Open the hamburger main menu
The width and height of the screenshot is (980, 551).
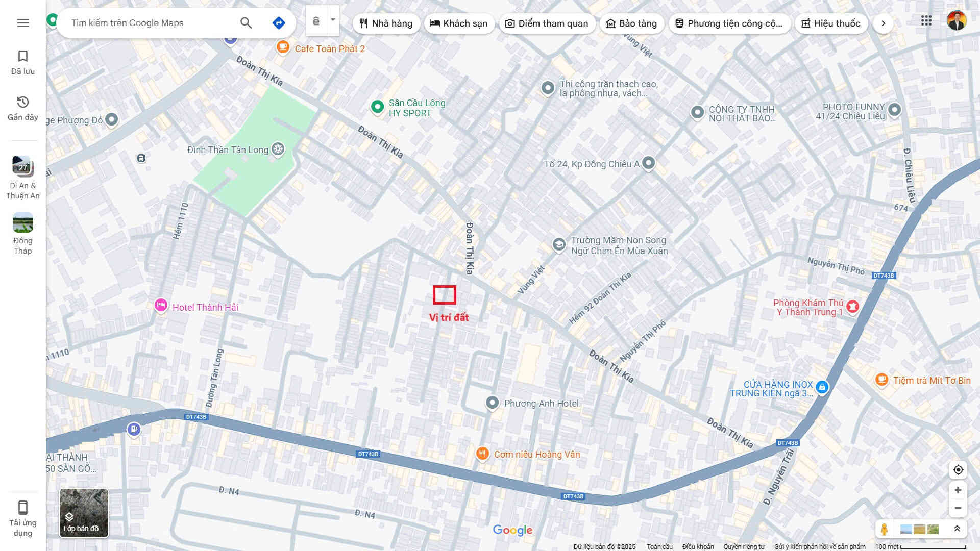[22, 23]
